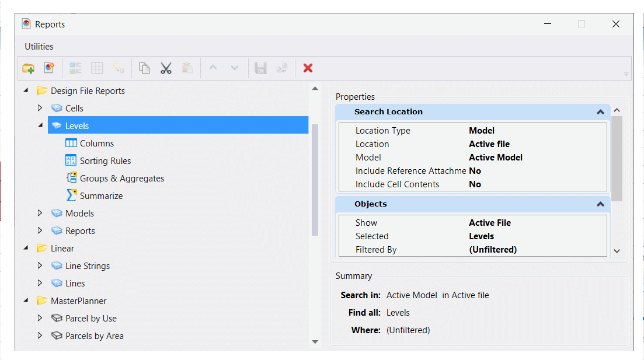The width and height of the screenshot is (644, 360).
Task: Click the Move Up arrow icon
Action: point(213,68)
